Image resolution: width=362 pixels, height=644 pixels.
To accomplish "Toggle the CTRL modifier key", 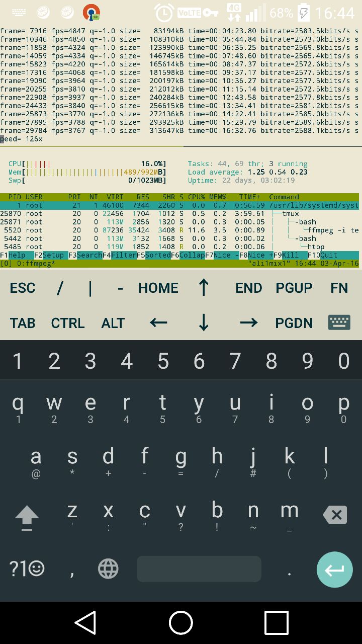I will coord(68,323).
